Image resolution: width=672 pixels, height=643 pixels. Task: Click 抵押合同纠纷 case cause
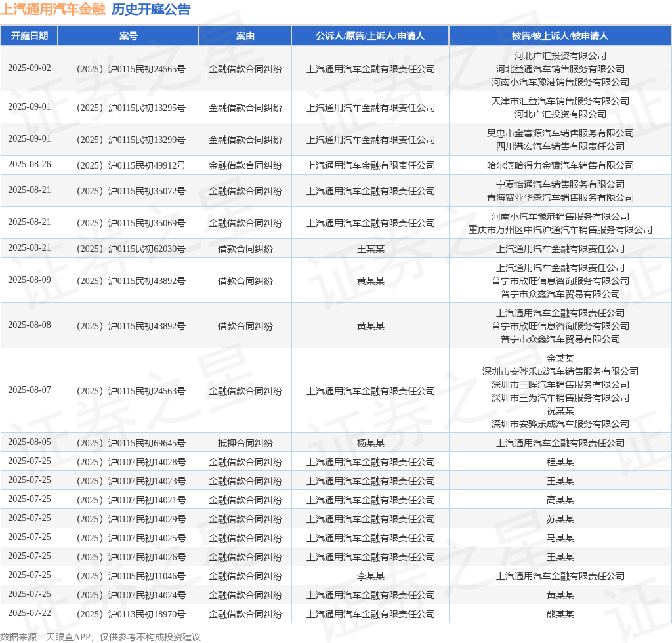click(x=245, y=443)
